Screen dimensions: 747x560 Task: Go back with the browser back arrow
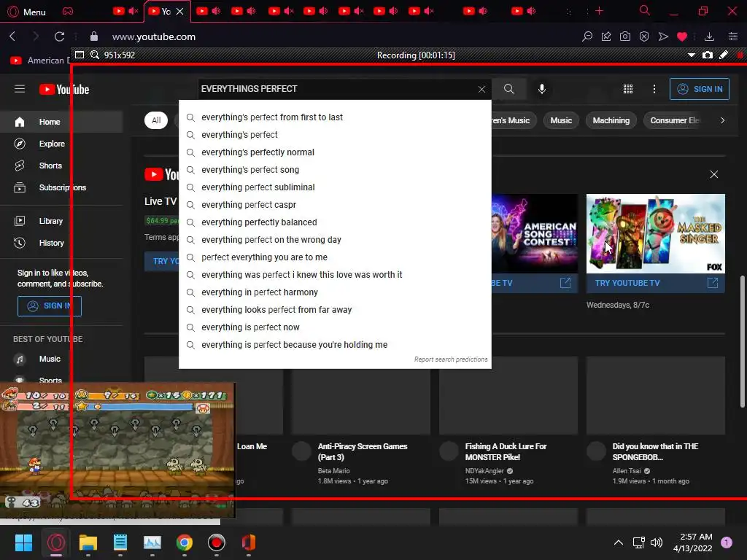click(13, 36)
